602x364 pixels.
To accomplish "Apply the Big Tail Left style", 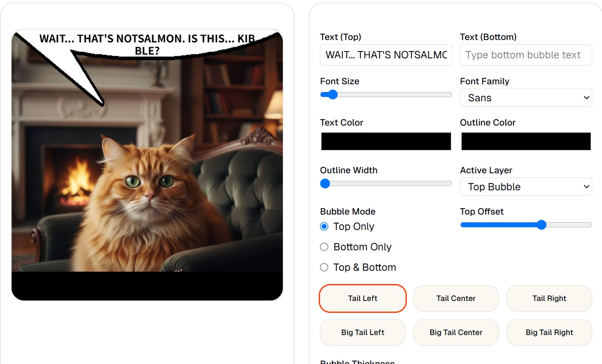I will click(x=363, y=332).
